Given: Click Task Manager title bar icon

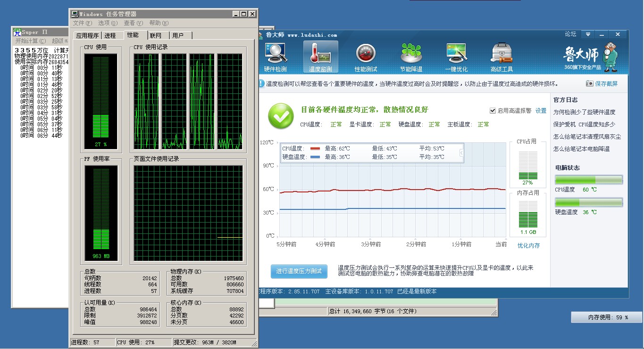Looking at the screenshot, I should point(75,14).
